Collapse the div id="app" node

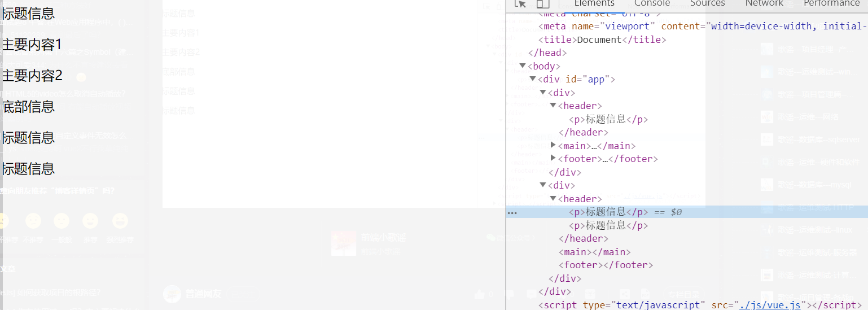pos(533,79)
